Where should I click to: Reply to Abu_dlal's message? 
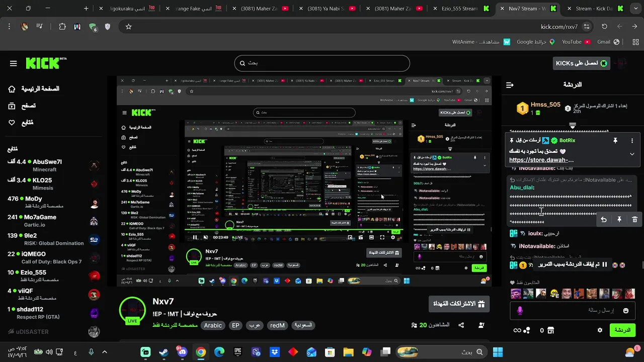click(x=604, y=220)
